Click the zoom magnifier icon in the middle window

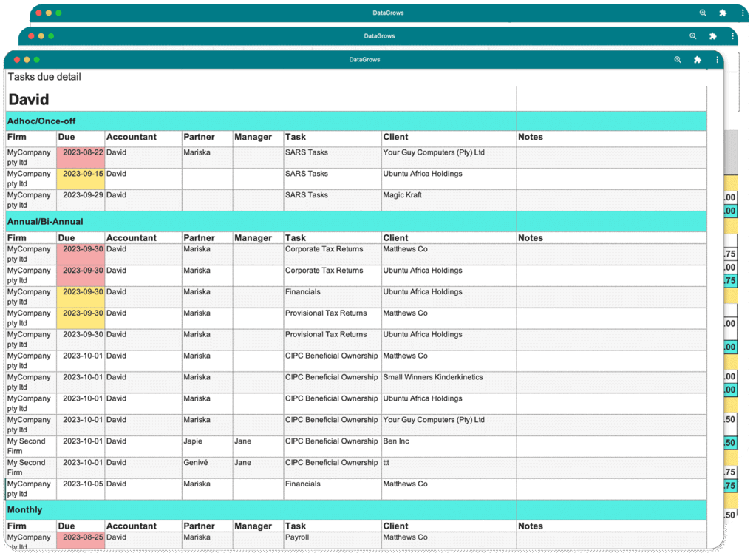[x=693, y=35]
